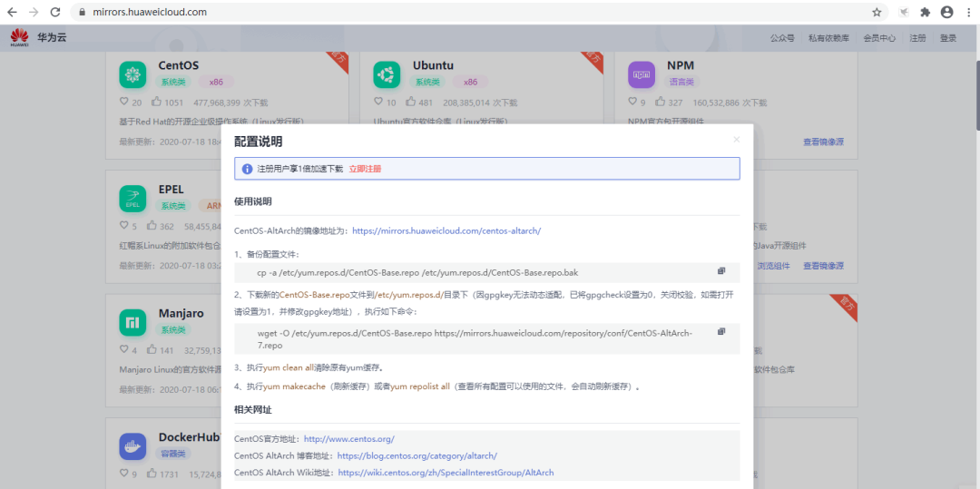This screenshot has width=980, height=489.
Task: Click the CentOS mirror icon
Action: pos(132,75)
